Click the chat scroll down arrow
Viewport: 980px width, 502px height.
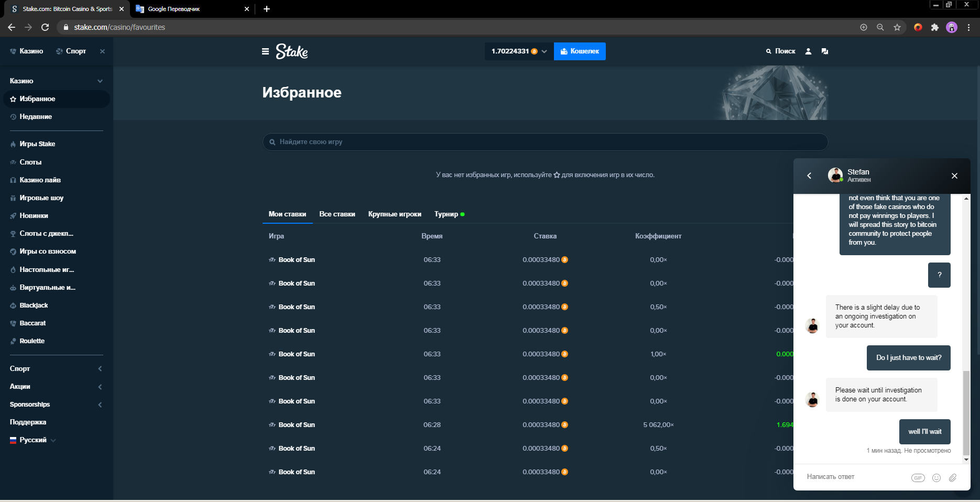coord(966,460)
